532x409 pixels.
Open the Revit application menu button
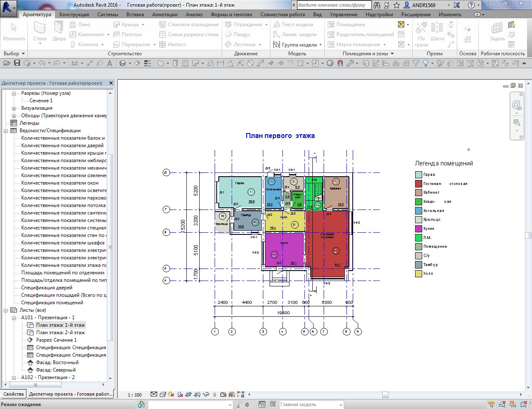(8, 7)
